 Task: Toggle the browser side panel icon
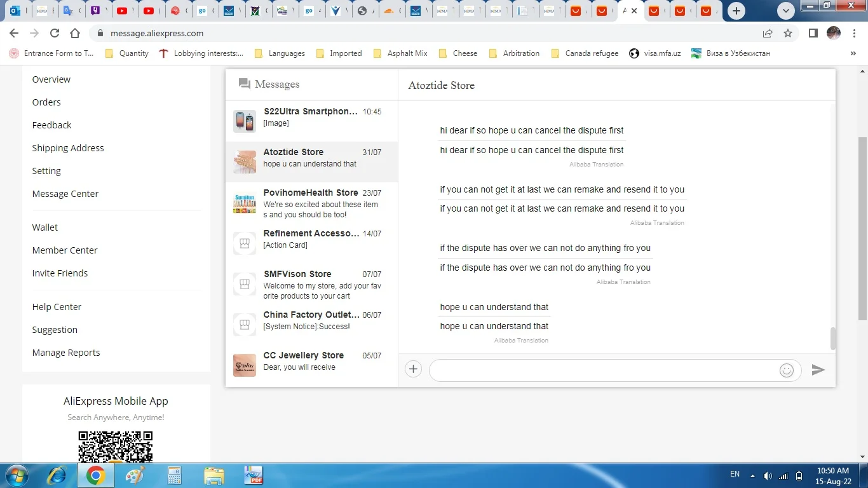[813, 33]
